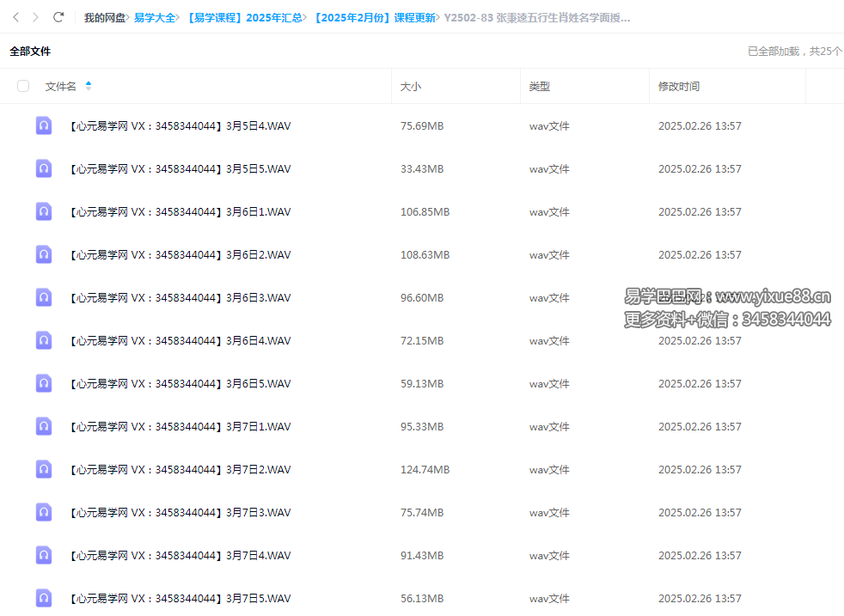Toggle the filename sort order arrow
The width and height of the screenshot is (844, 616).
[89, 86]
